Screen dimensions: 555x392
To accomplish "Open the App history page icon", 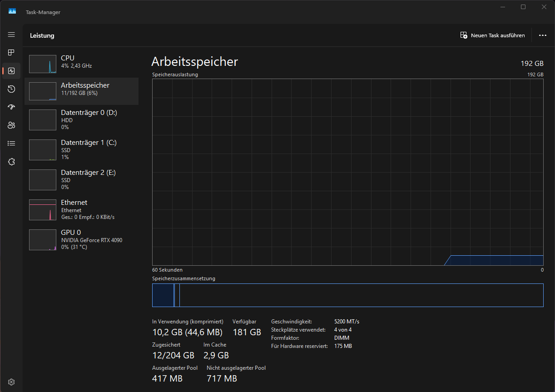I will click(x=11, y=89).
